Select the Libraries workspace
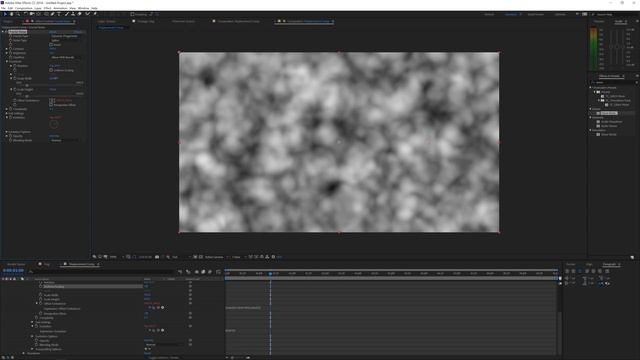The width and height of the screenshot is (640, 360). point(560,14)
